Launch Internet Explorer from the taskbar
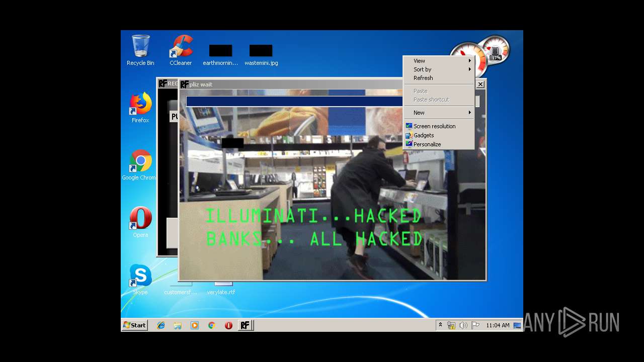 (161, 325)
